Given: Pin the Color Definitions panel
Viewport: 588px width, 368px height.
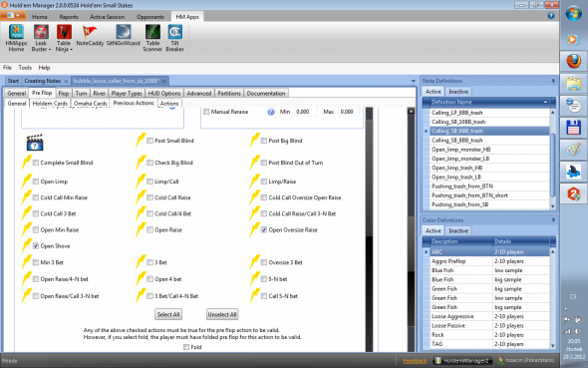Looking at the screenshot, I should coord(553,220).
